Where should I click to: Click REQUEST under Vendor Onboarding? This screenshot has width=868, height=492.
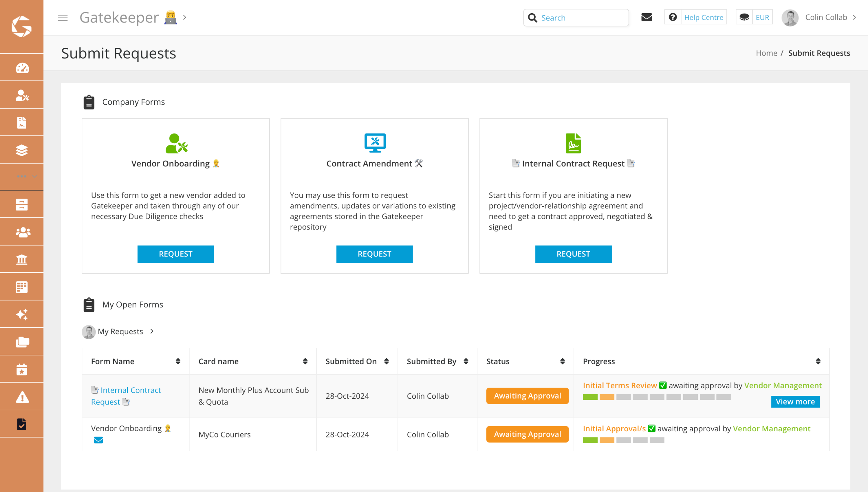[176, 254]
